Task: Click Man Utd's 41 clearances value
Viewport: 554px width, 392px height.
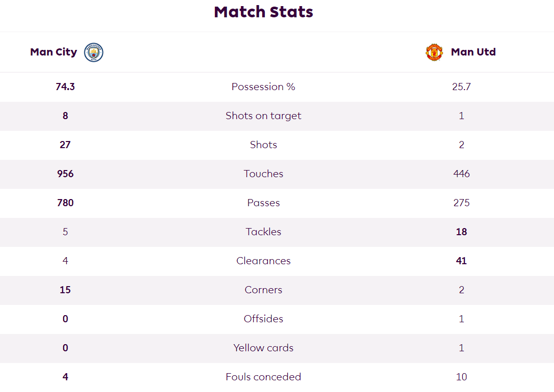Action: tap(461, 261)
